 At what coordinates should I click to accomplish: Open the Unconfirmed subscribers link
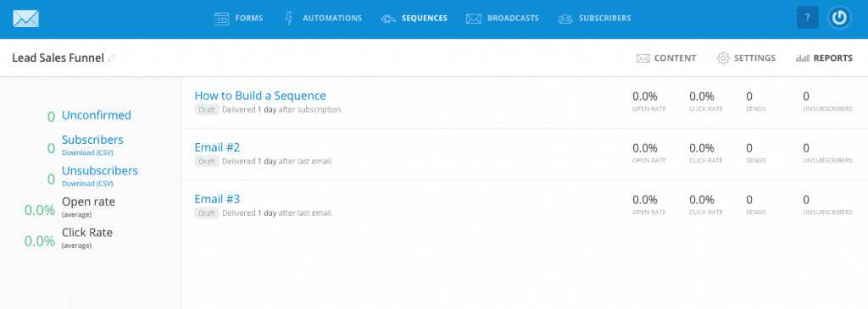click(x=97, y=115)
